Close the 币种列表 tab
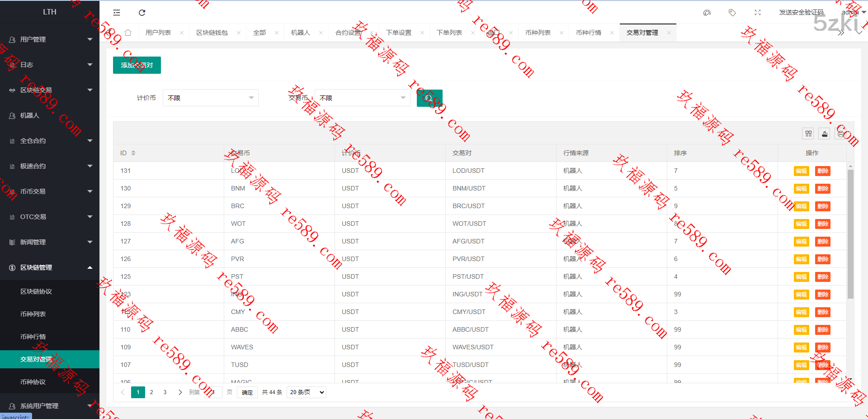Image resolution: width=868 pixels, height=419 pixels. [x=561, y=33]
